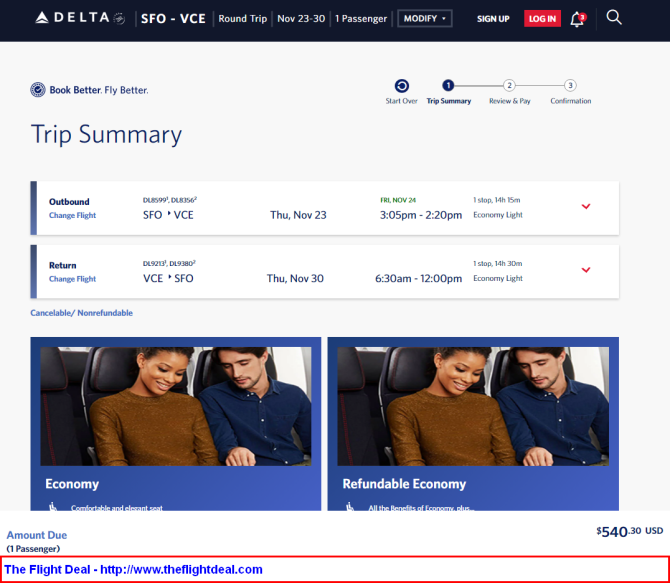The image size is (670, 583).
Task: Expand the Return flight details chevron
Action: [x=586, y=270]
